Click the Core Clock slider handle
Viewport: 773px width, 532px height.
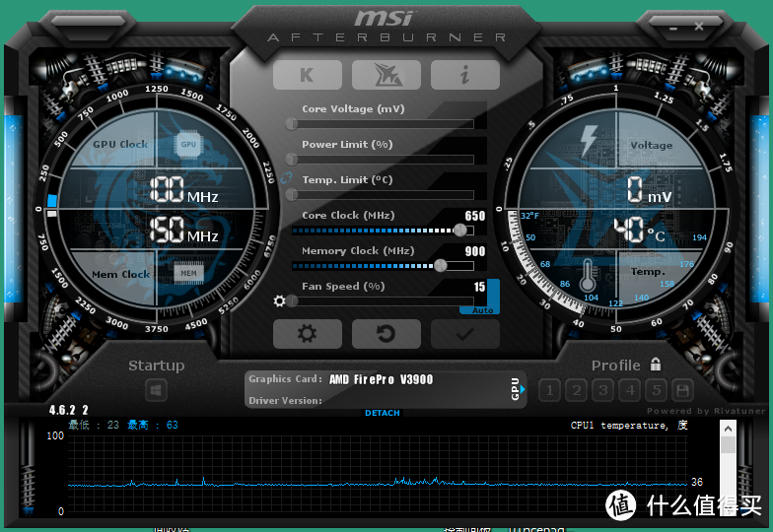pyautogui.click(x=459, y=230)
